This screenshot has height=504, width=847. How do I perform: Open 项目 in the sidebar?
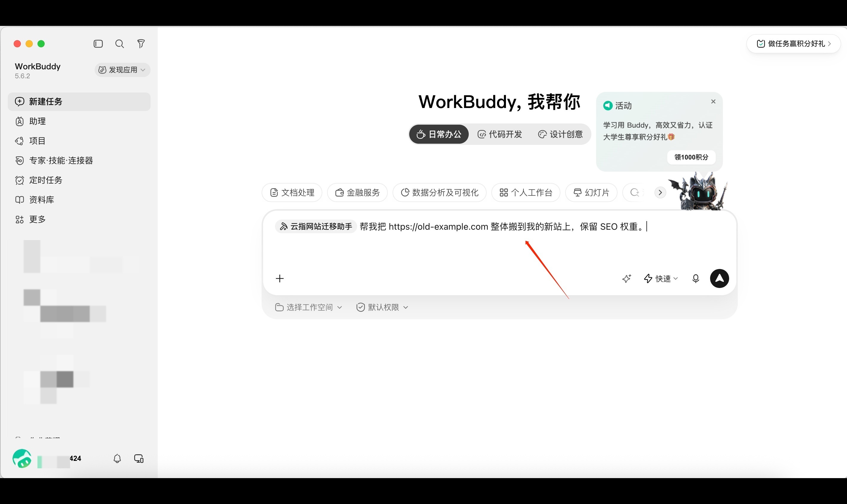79,141
